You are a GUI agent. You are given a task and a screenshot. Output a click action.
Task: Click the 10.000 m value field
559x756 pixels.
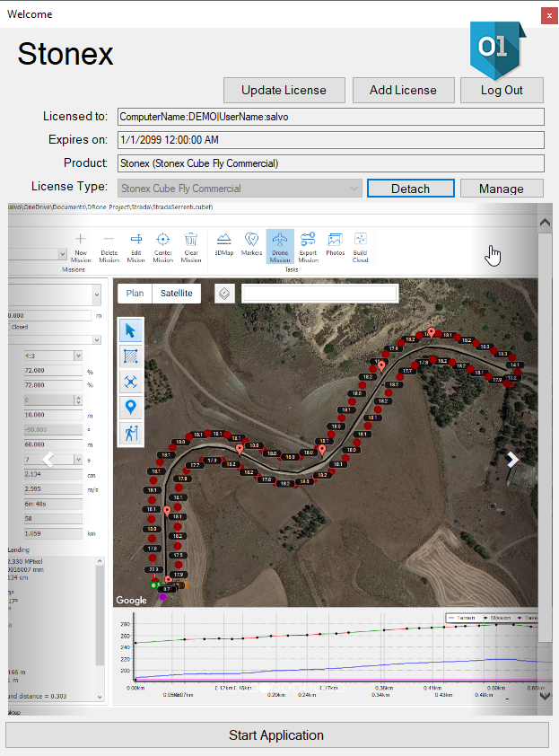click(x=54, y=415)
